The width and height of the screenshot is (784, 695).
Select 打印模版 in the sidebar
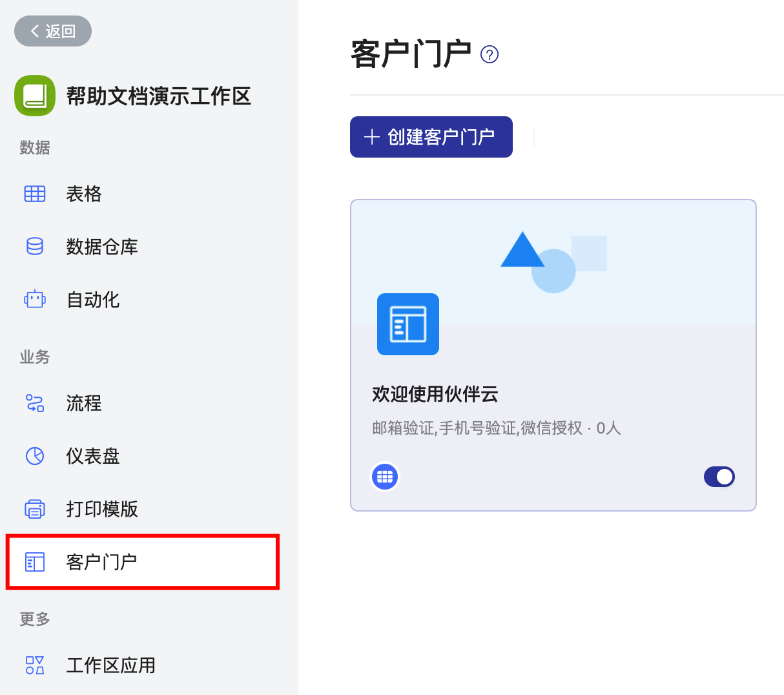(x=102, y=509)
